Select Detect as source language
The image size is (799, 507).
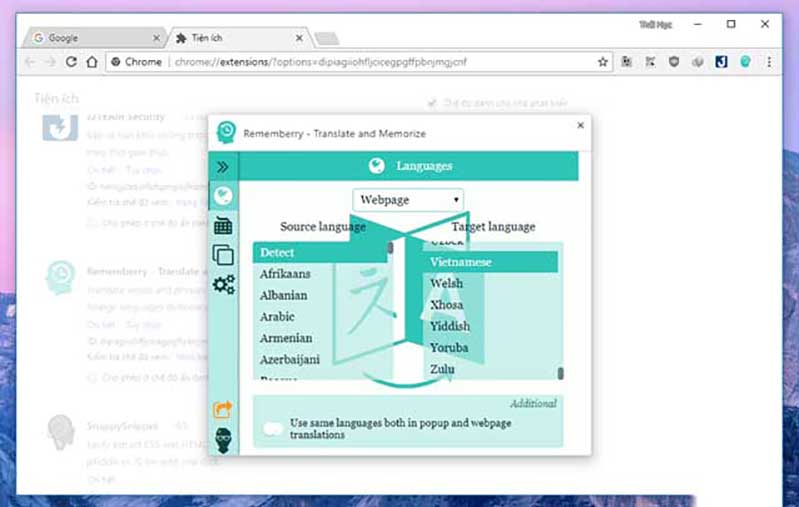coord(319,253)
